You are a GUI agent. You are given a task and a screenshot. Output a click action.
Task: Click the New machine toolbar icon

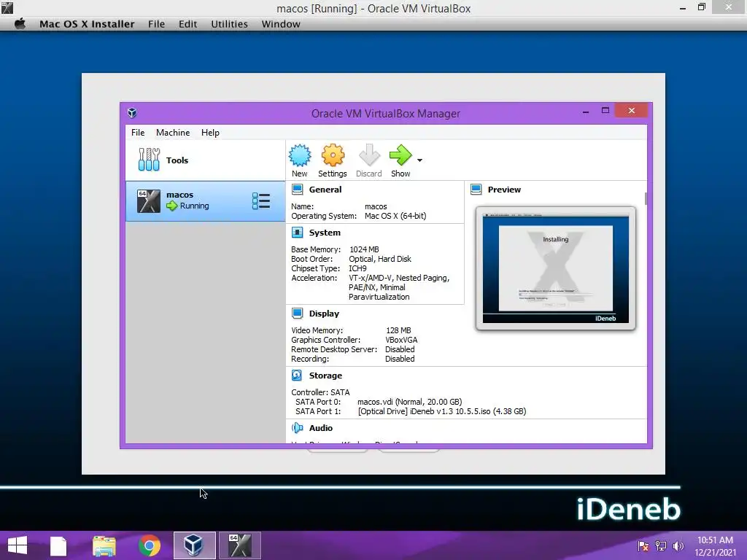[x=300, y=155]
